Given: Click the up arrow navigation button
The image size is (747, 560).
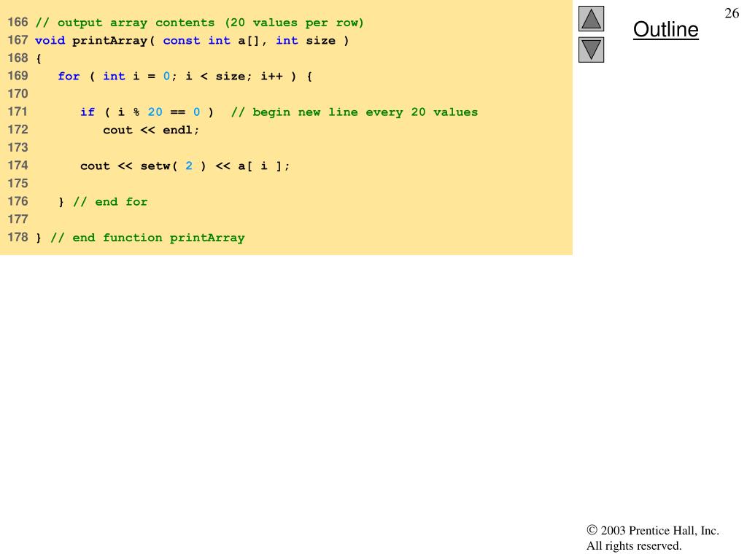Looking at the screenshot, I should tap(591, 18).
